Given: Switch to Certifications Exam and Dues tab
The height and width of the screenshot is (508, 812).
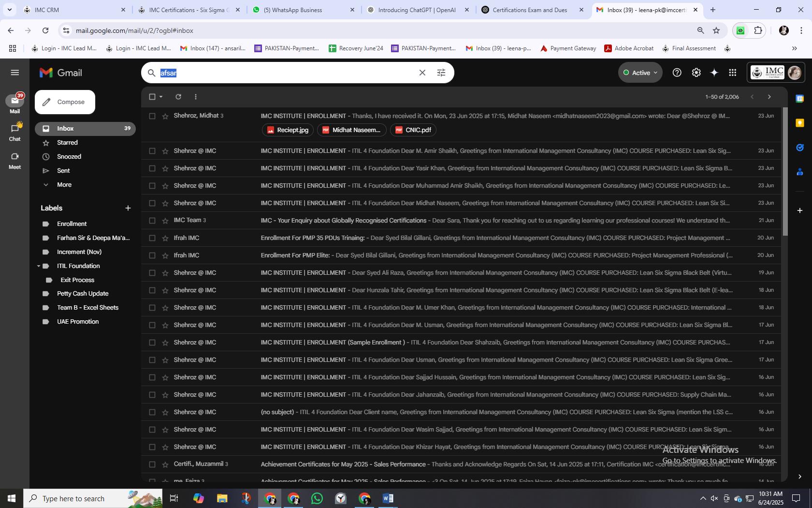Looking at the screenshot, I should [533, 10].
